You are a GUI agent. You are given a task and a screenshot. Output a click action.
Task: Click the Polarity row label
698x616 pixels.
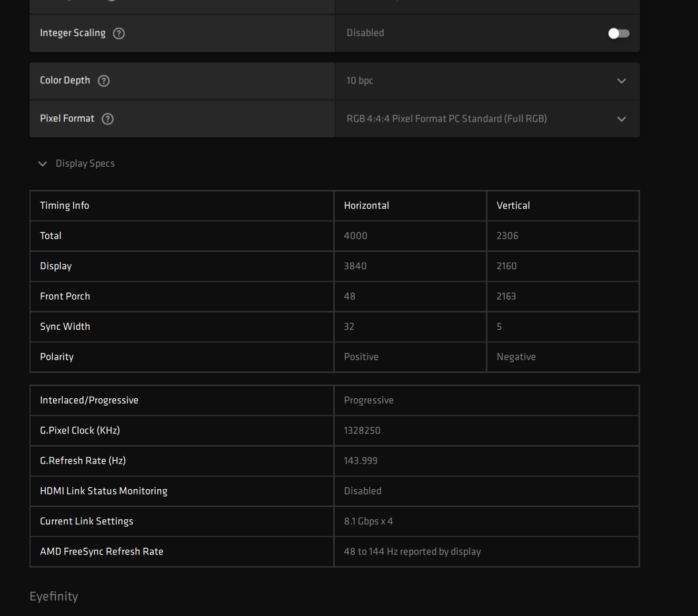(57, 357)
